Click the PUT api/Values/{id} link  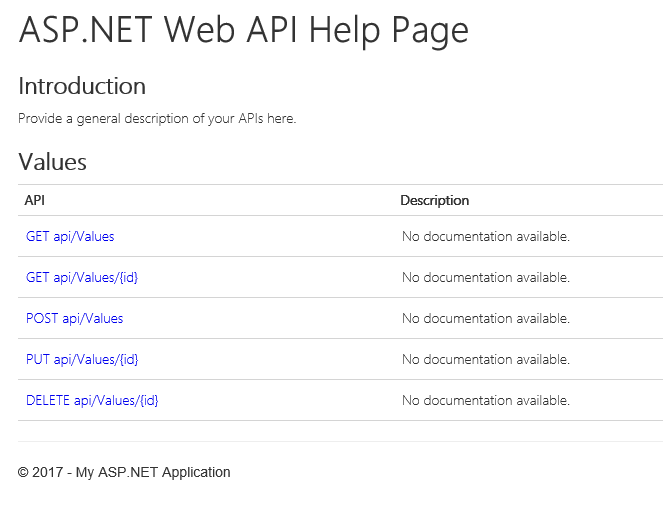82,360
